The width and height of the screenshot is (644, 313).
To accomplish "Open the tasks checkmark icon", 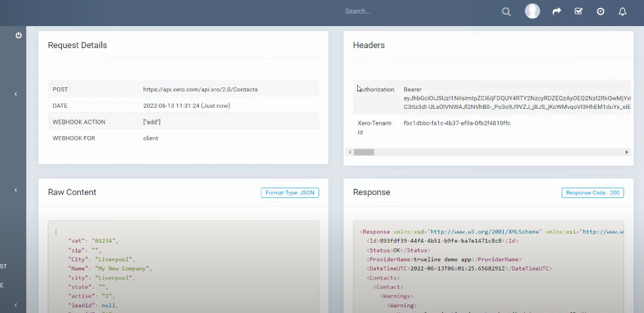I will pyautogui.click(x=578, y=11).
